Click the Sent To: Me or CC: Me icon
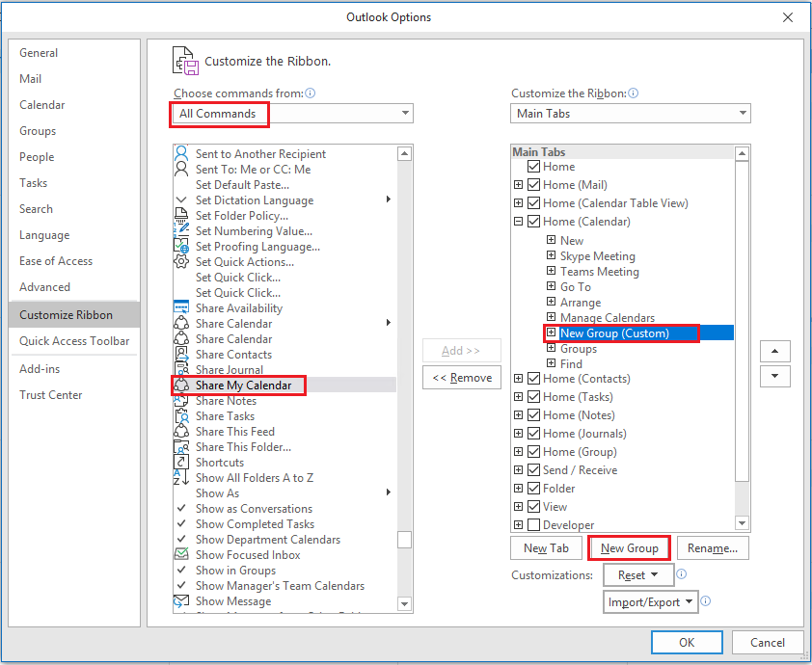812x665 pixels. [181, 170]
